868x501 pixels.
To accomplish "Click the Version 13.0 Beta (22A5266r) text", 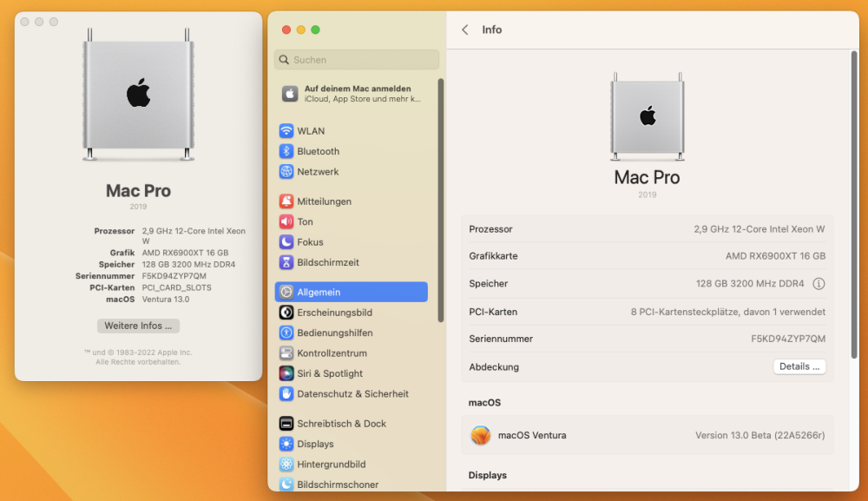I will pyautogui.click(x=760, y=435).
